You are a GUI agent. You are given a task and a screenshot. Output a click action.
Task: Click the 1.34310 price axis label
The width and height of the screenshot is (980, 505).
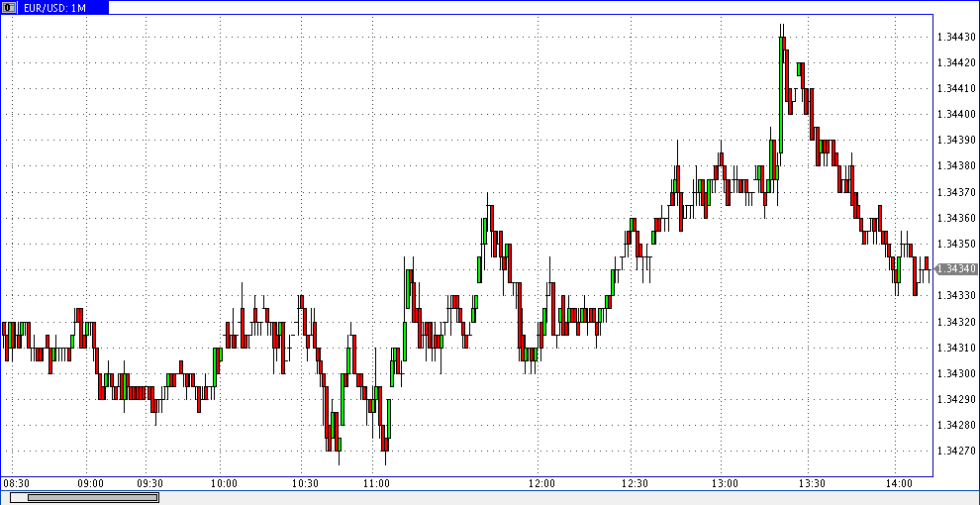pyautogui.click(x=957, y=348)
